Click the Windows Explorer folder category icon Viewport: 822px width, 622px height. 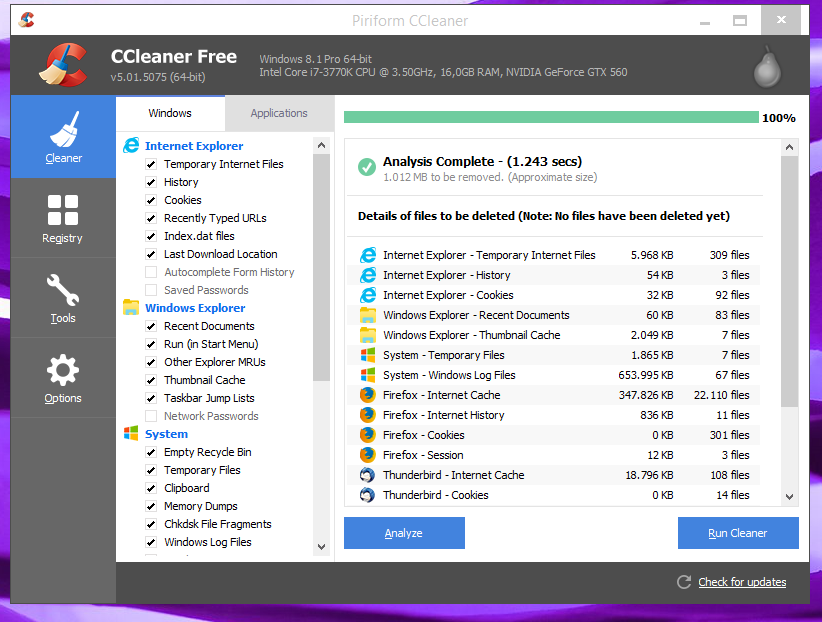[131, 307]
